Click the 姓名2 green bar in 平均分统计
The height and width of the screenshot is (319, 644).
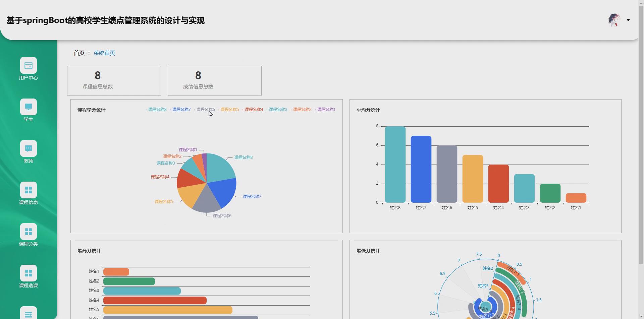[x=550, y=193]
